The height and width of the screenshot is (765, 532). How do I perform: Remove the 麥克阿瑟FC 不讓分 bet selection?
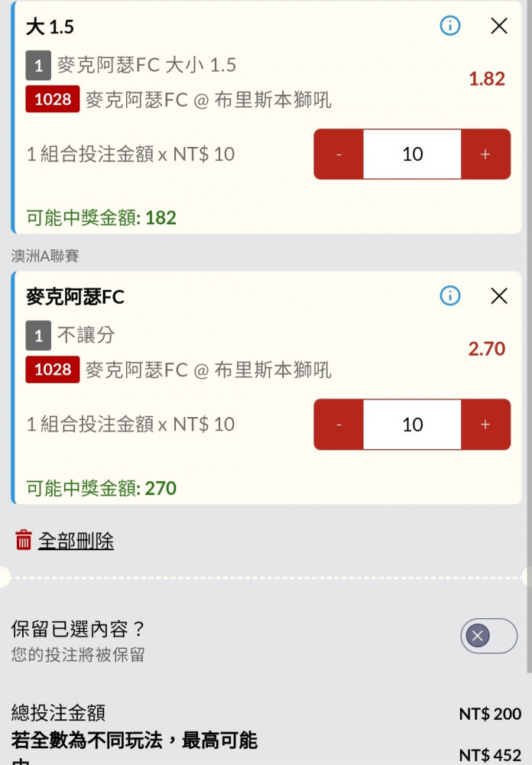499,296
